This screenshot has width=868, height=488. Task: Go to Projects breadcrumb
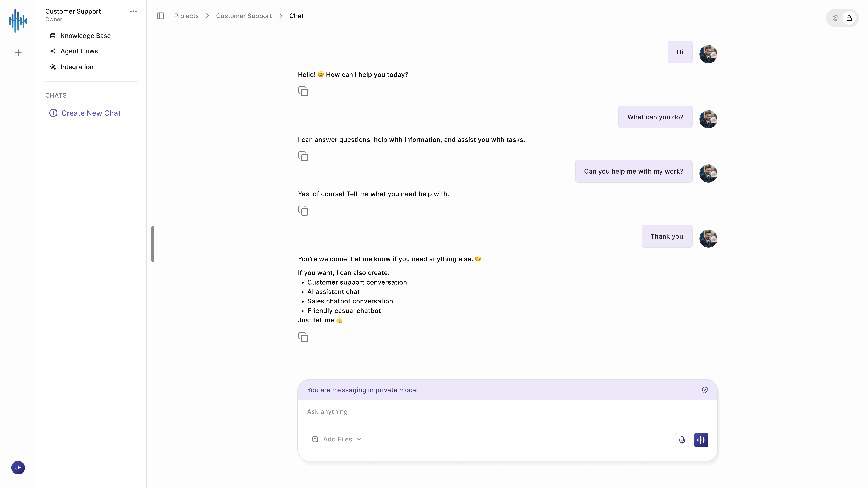[x=186, y=16]
